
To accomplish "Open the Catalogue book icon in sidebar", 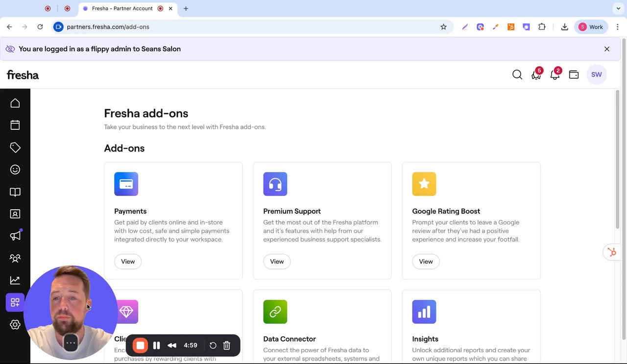I will click(15, 192).
